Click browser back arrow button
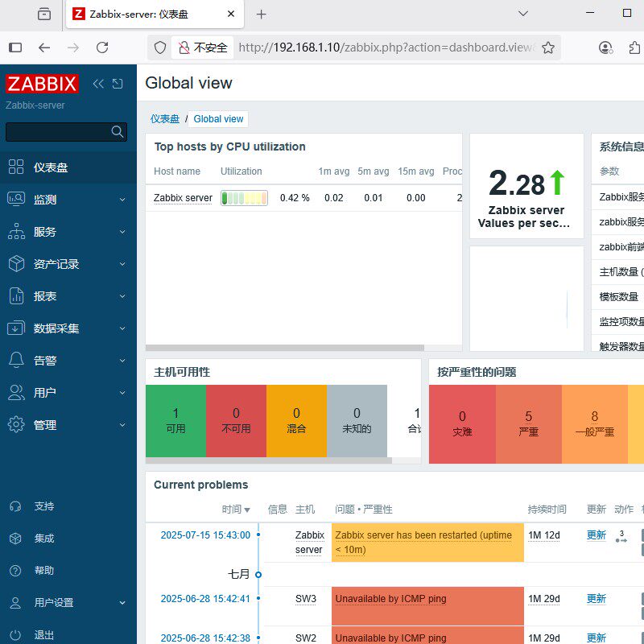The width and height of the screenshot is (644, 644). tap(44, 47)
